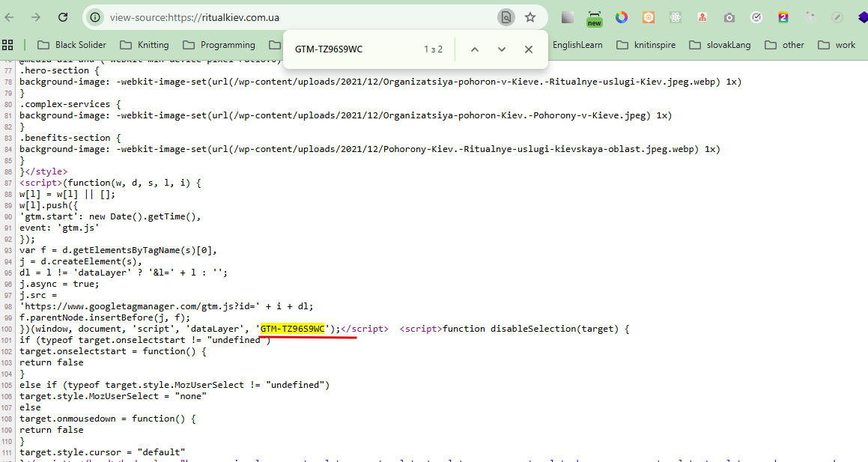
Task: Open Programming bookmark folder
Action: point(219,45)
